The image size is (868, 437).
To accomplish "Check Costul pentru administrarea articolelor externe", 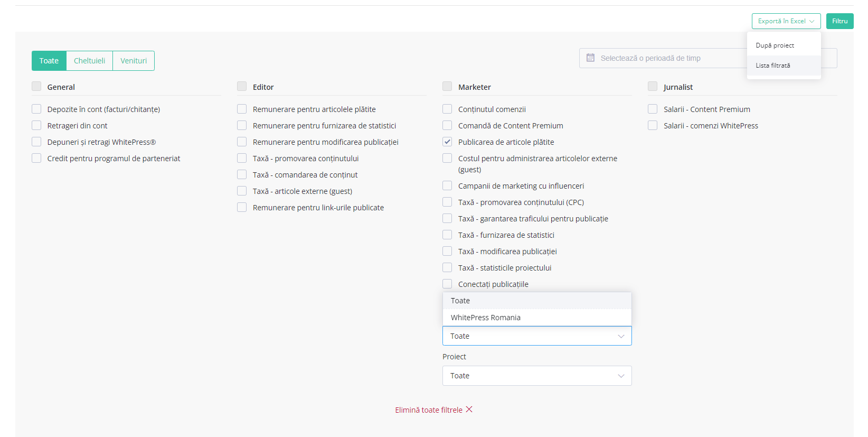I will tap(447, 158).
